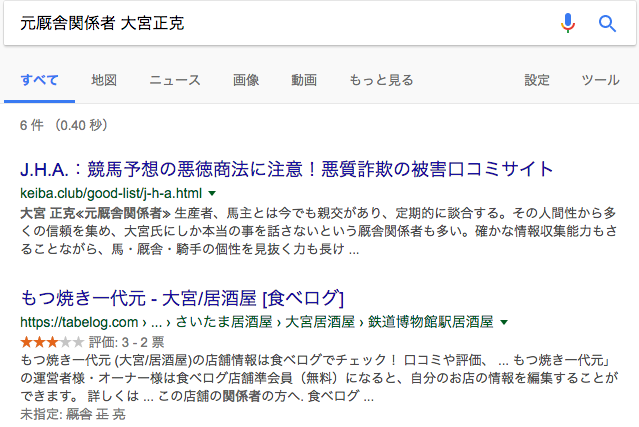Expand the もっと見る menu

381,80
